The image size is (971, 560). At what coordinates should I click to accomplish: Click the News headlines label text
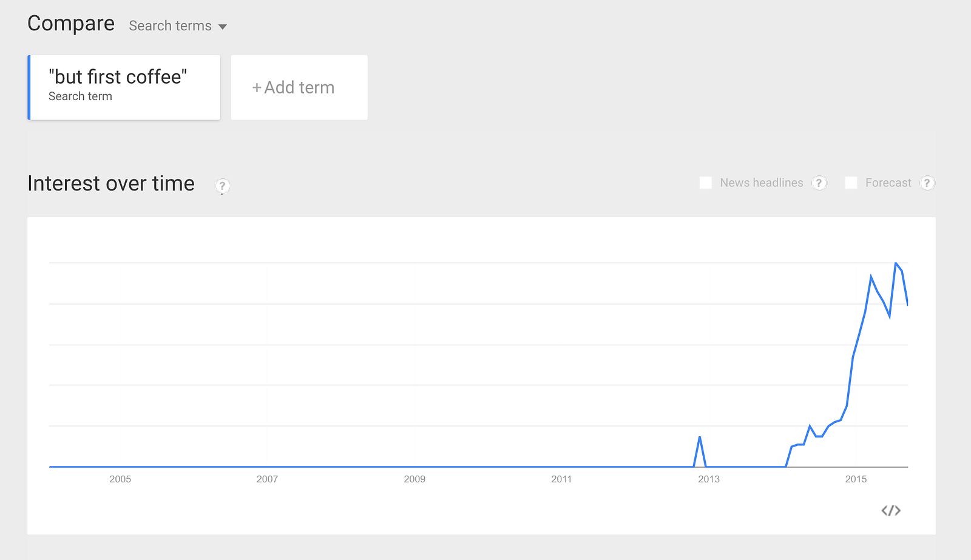click(x=762, y=183)
